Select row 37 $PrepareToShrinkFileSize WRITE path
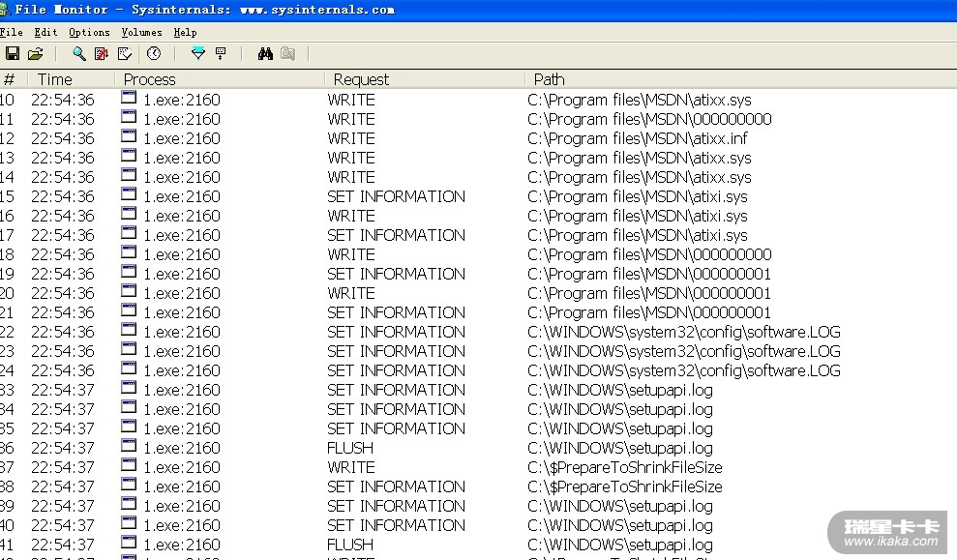 [625, 467]
